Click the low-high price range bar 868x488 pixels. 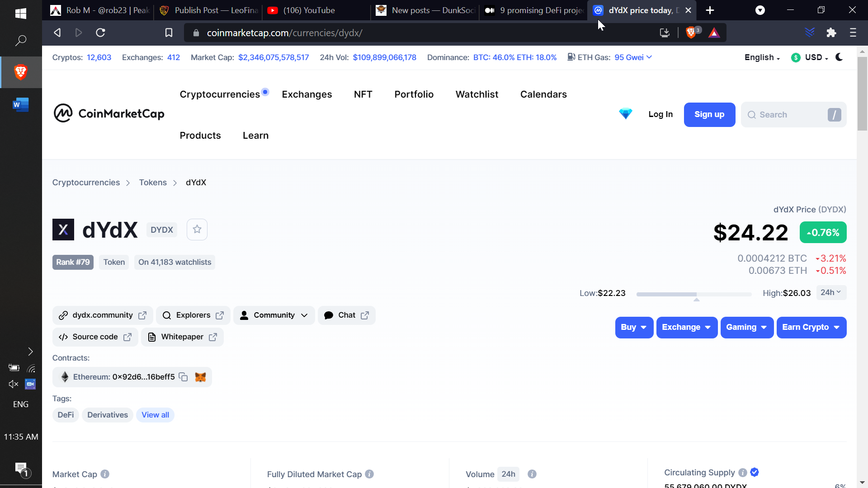pos(694,294)
